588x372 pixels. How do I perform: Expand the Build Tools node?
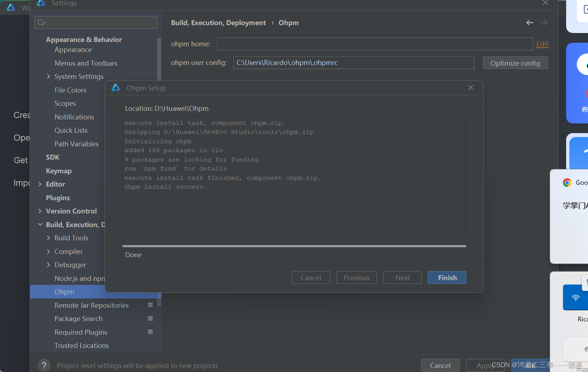click(48, 238)
